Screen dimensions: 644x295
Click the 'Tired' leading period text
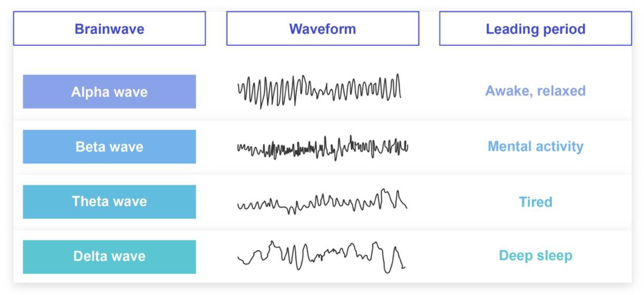click(x=536, y=202)
